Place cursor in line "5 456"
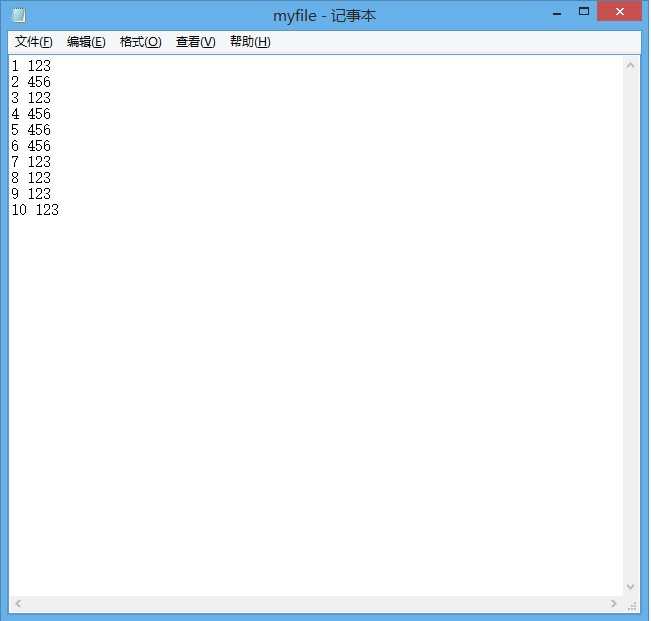651x621 pixels. (x=31, y=130)
